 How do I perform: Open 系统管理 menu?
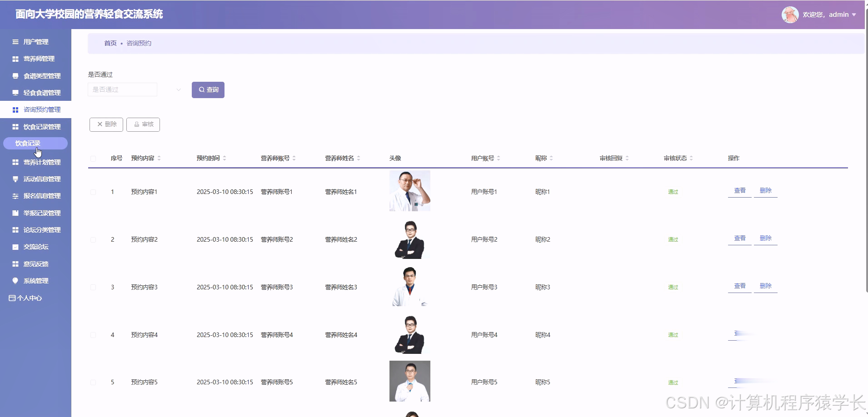[35, 281]
